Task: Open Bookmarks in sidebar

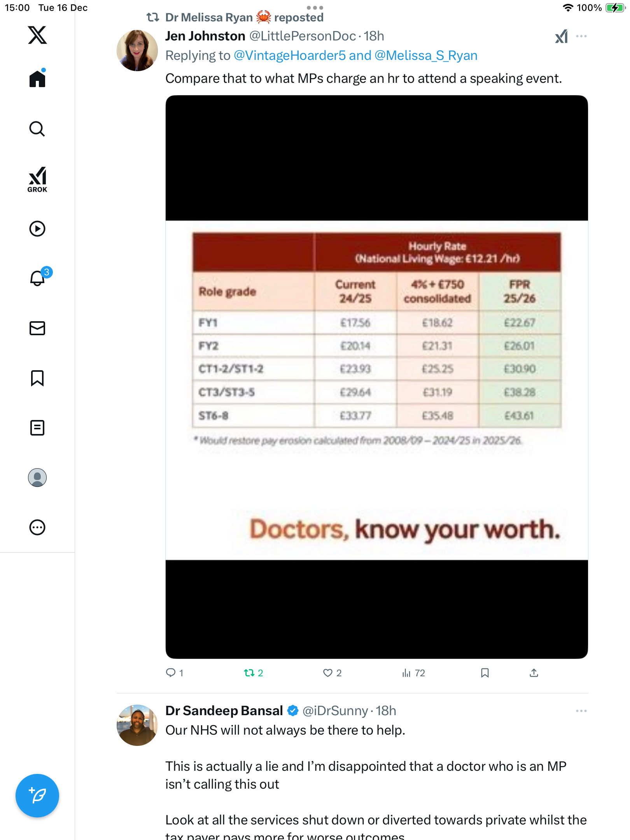Action: click(37, 378)
